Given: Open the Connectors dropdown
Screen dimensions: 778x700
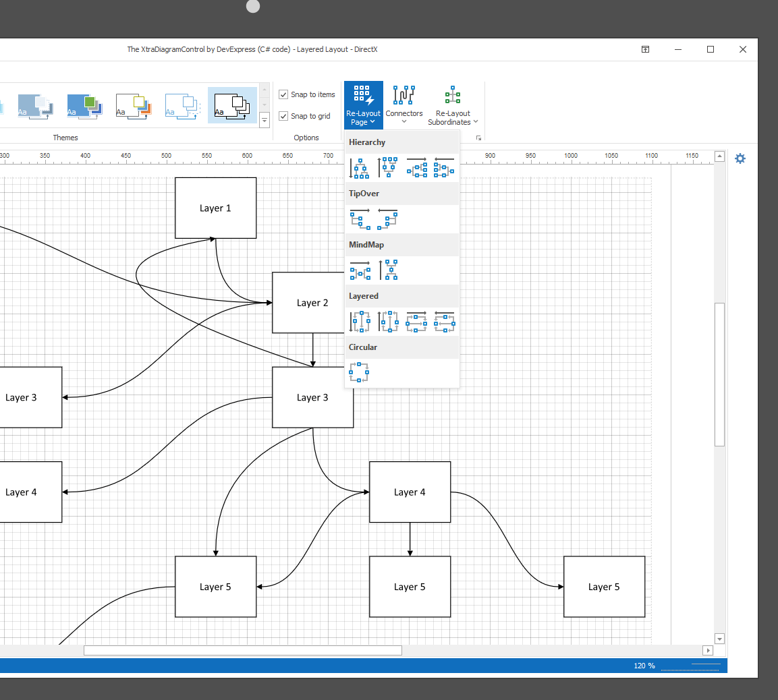Looking at the screenshot, I should click(x=404, y=105).
